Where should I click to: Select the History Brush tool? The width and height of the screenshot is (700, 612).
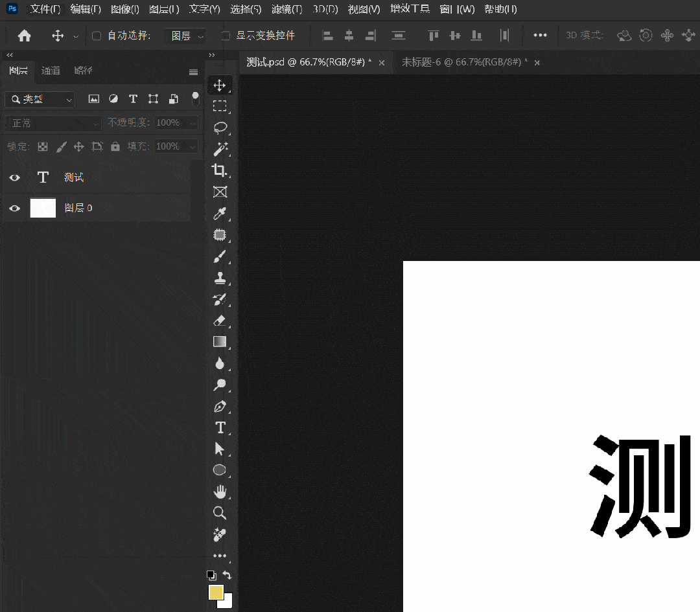coord(220,299)
